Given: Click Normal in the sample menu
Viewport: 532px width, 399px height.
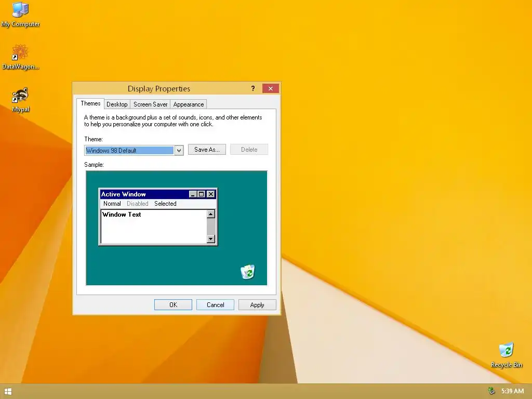Looking at the screenshot, I should tap(112, 204).
